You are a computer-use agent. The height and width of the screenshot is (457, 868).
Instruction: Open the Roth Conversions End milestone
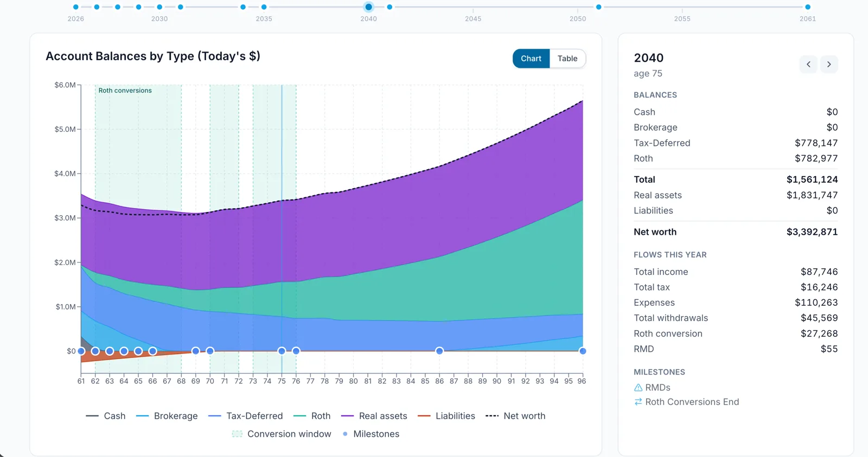(x=692, y=402)
